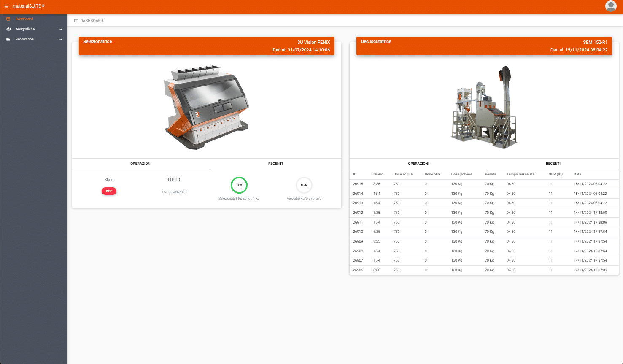
Task: Open Decuscutatrice Operazioni tab
Action: point(418,164)
